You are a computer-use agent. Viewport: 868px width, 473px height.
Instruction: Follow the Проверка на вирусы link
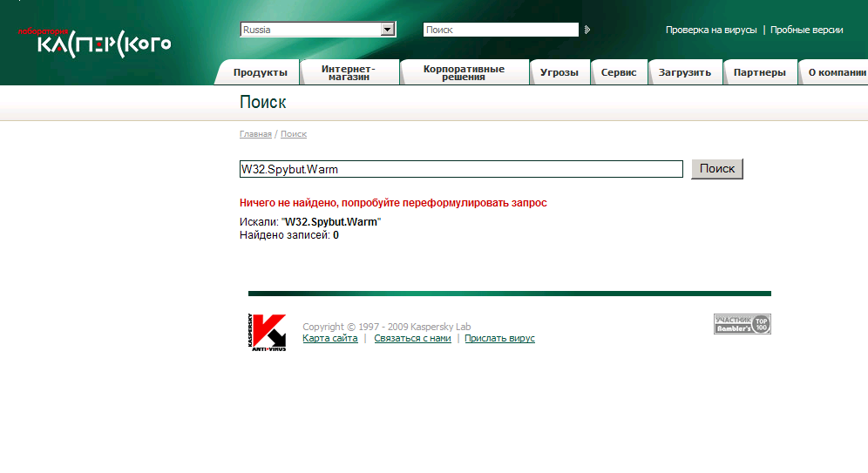[x=711, y=30]
